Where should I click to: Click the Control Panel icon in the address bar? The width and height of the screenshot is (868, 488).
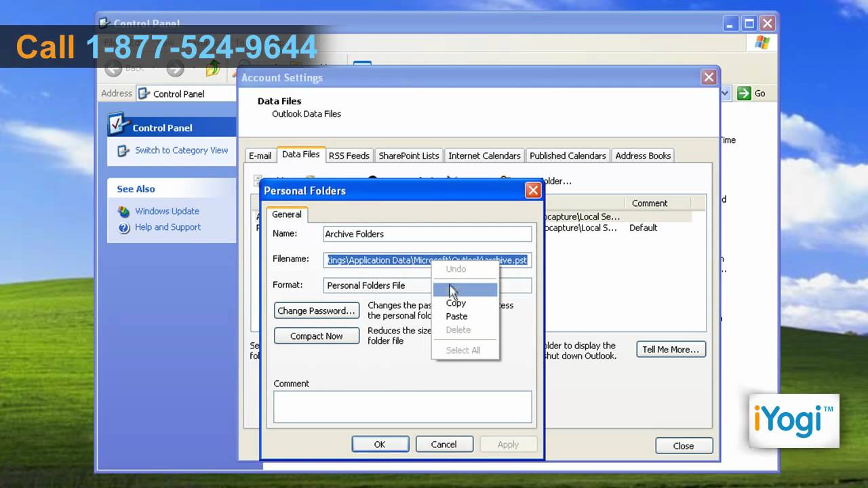coord(144,94)
